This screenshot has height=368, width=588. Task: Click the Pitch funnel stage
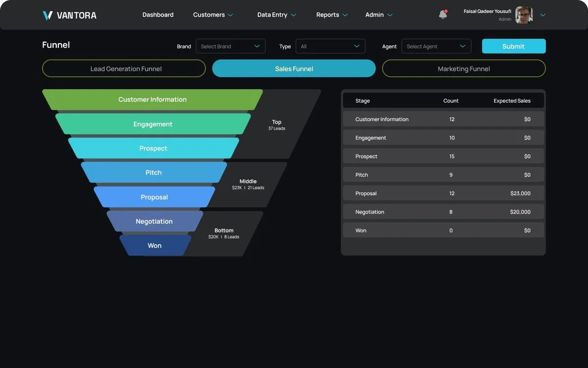click(153, 173)
